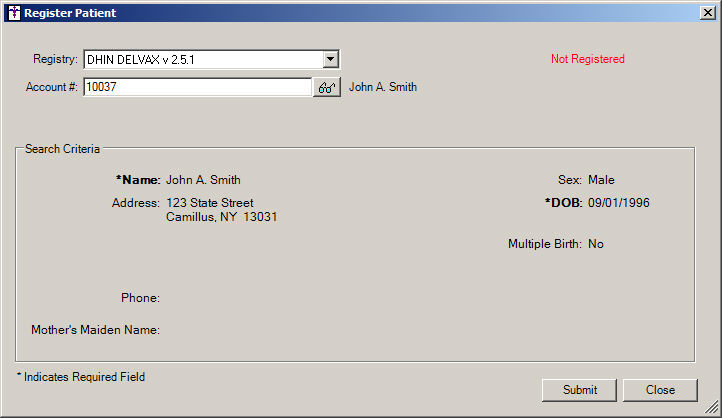Click the Close button at bottom right
This screenshot has width=722, height=418.
(660, 390)
